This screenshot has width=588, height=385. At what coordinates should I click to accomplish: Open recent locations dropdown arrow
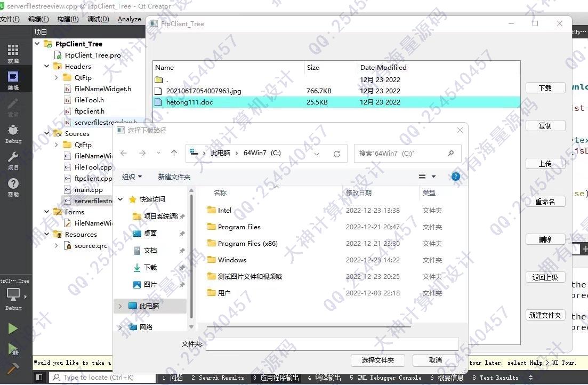coord(159,153)
